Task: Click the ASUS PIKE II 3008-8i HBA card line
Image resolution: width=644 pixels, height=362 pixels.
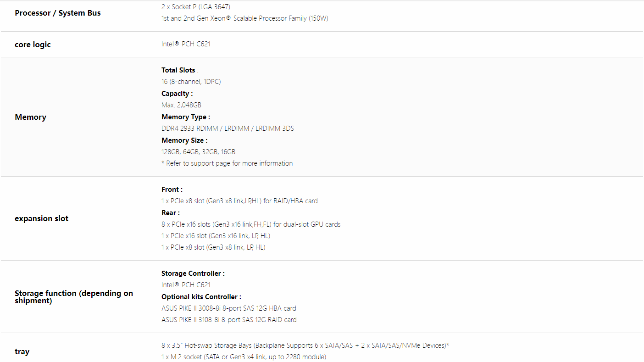Action: click(228, 308)
